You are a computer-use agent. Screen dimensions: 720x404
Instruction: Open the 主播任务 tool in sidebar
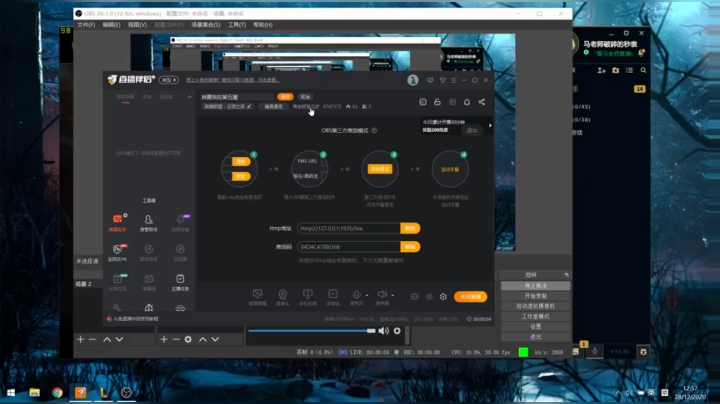pos(180,282)
